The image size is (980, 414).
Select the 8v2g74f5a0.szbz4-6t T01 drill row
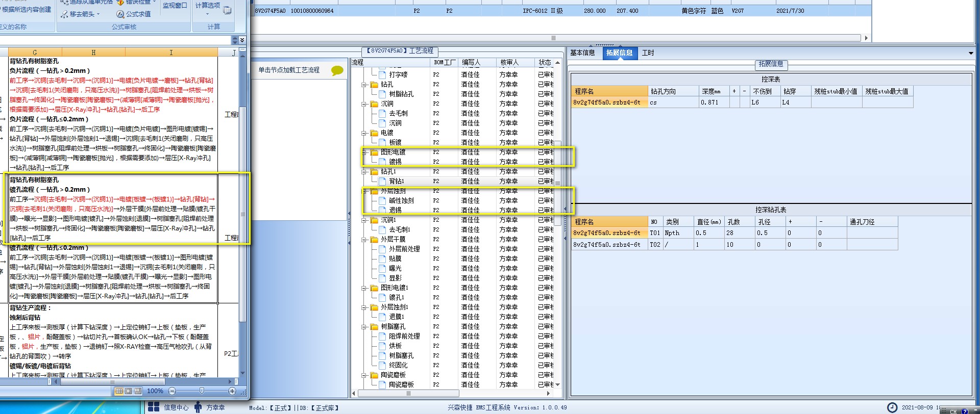coord(735,233)
